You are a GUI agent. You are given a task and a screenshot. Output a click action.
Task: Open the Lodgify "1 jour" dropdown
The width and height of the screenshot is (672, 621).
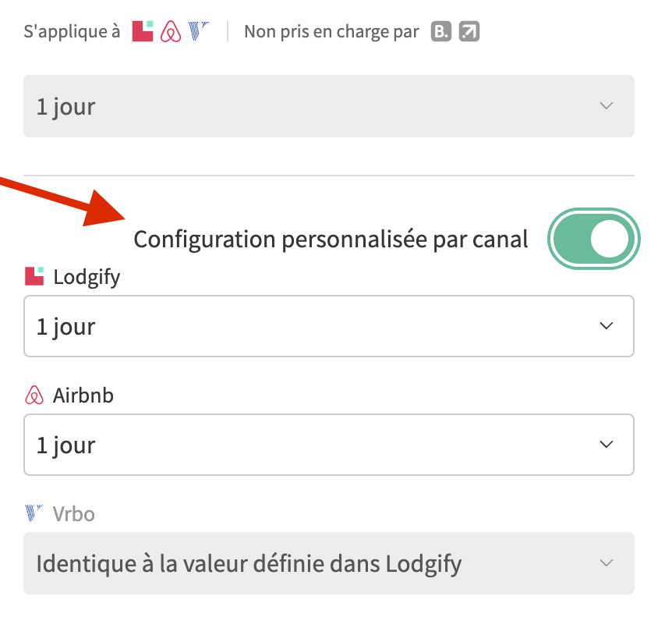(328, 326)
